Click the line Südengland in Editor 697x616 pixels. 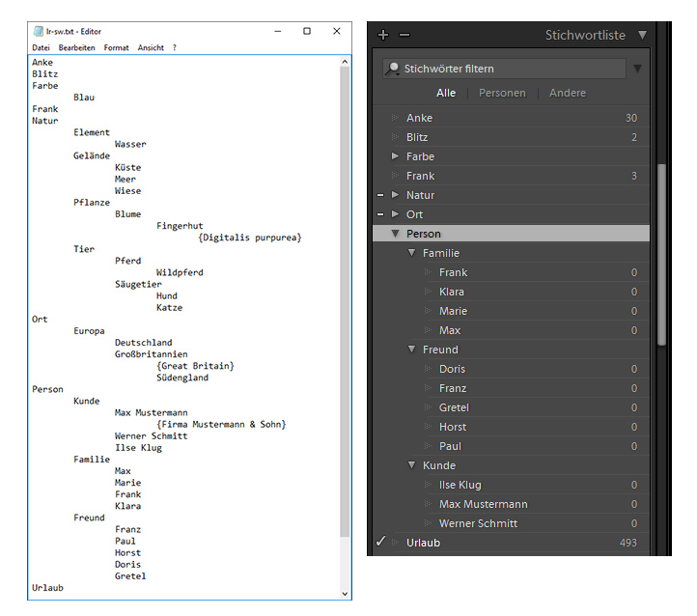pyautogui.click(x=182, y=378)
